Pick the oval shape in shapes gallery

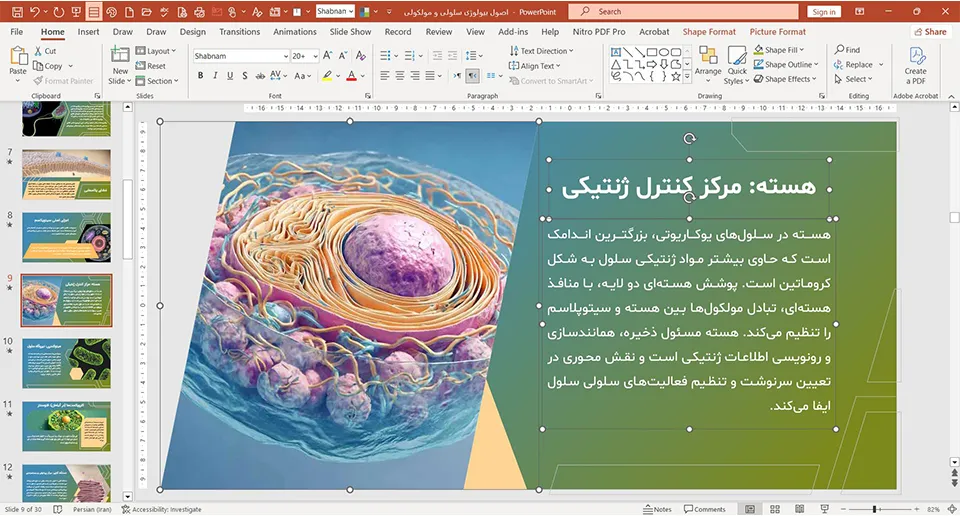click(x=664, y=52)
